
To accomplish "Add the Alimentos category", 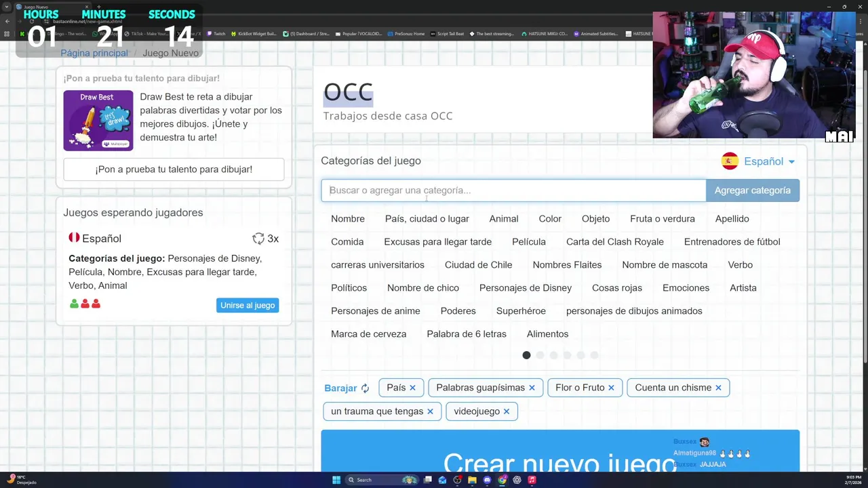I will (548, 334).
